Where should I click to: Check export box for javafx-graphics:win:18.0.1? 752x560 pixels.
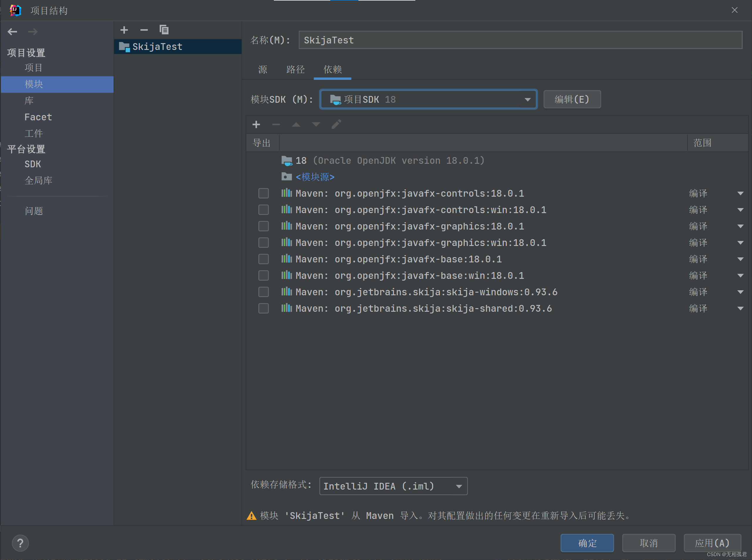point(264,243)
